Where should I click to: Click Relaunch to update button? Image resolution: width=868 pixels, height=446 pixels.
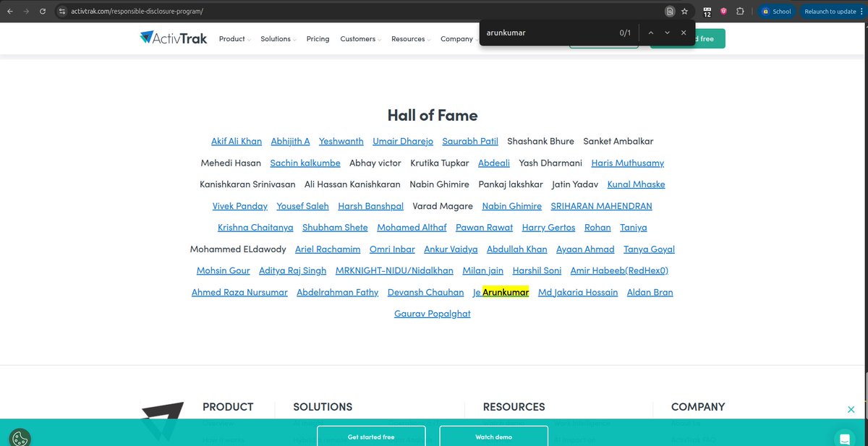(832, 12)
